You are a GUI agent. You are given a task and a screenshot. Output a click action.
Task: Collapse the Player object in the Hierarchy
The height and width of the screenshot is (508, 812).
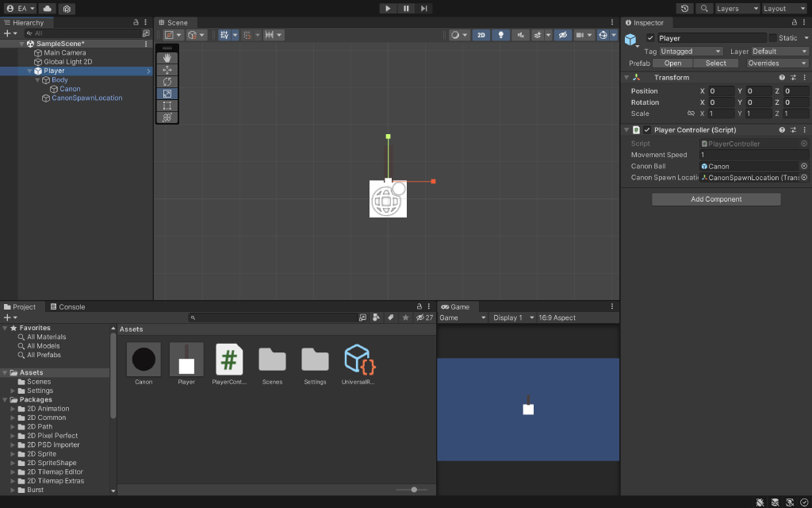[x=29, y=71]
